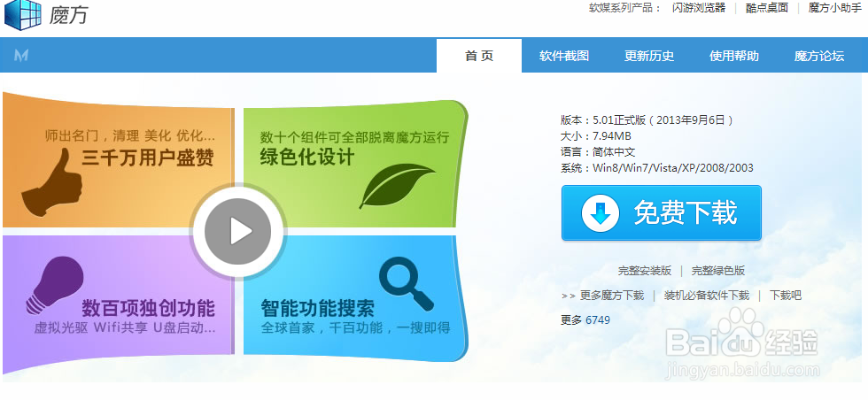Click the 软媒系列产品 label

624,8
